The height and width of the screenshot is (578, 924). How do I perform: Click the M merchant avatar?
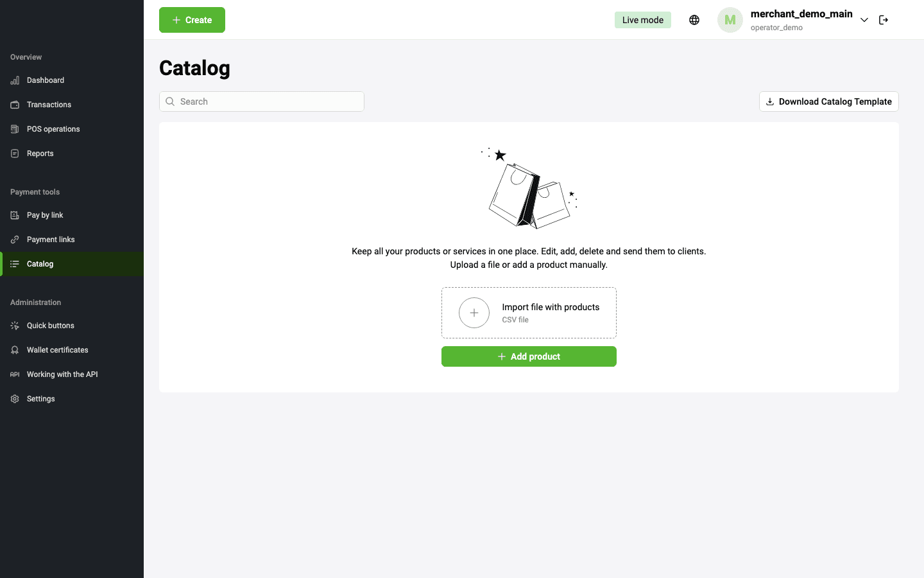730,20
